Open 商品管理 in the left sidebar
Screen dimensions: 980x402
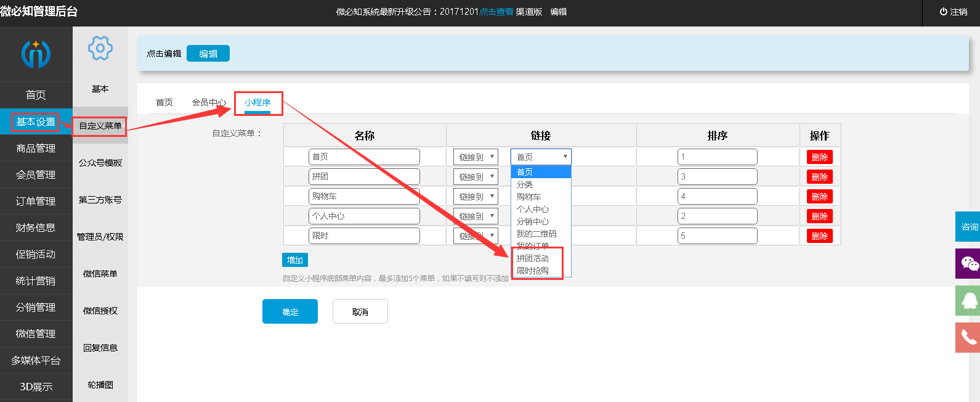click(36, 149)
